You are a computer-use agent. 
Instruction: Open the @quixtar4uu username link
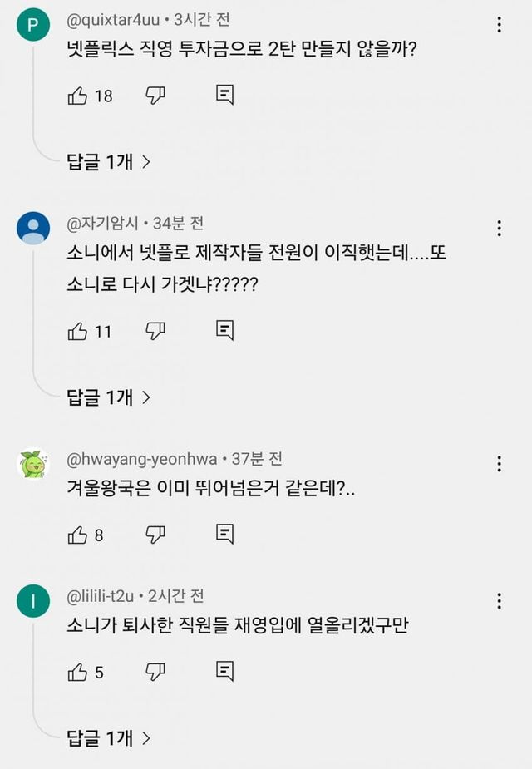point(112,20)
